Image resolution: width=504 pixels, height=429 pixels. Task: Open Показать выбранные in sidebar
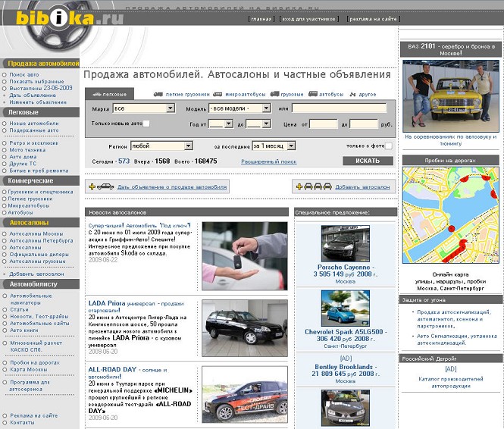tap(36, 82)
